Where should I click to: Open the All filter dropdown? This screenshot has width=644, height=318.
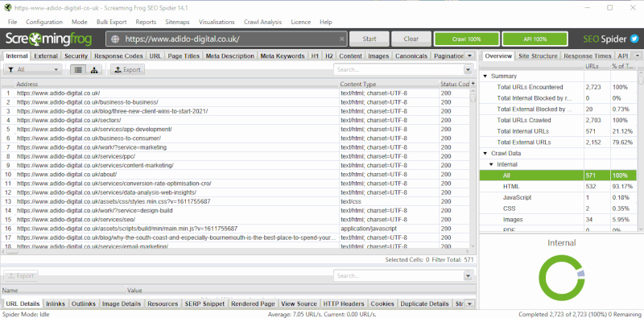click(33, 70)
